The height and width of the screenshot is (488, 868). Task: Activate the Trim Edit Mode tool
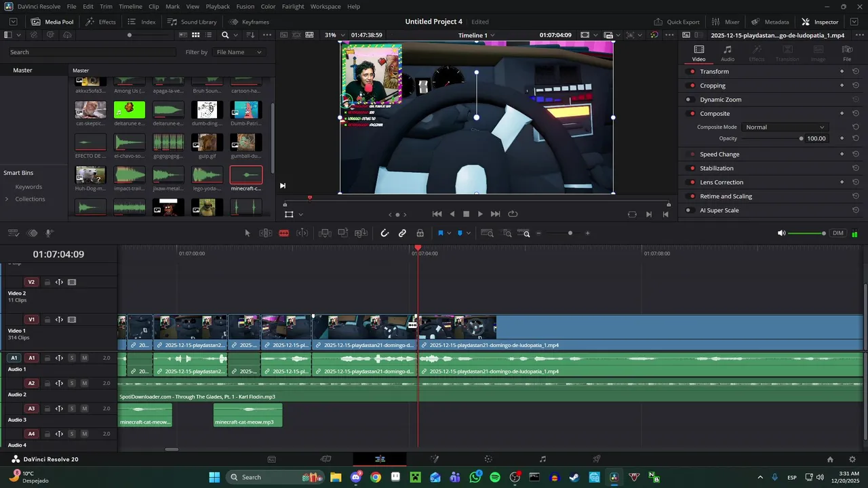[266, 233]
